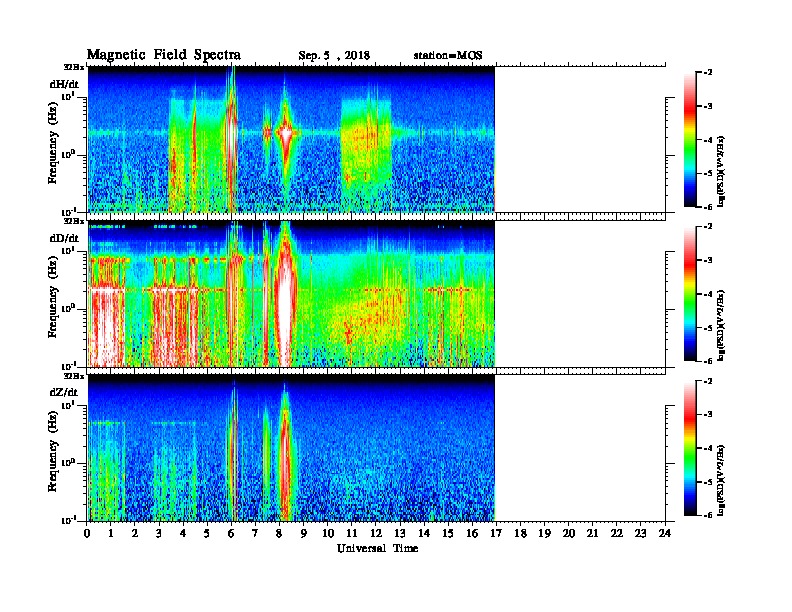Click the "-3" value on the dD/dt color bar

[x=708, y=260]
